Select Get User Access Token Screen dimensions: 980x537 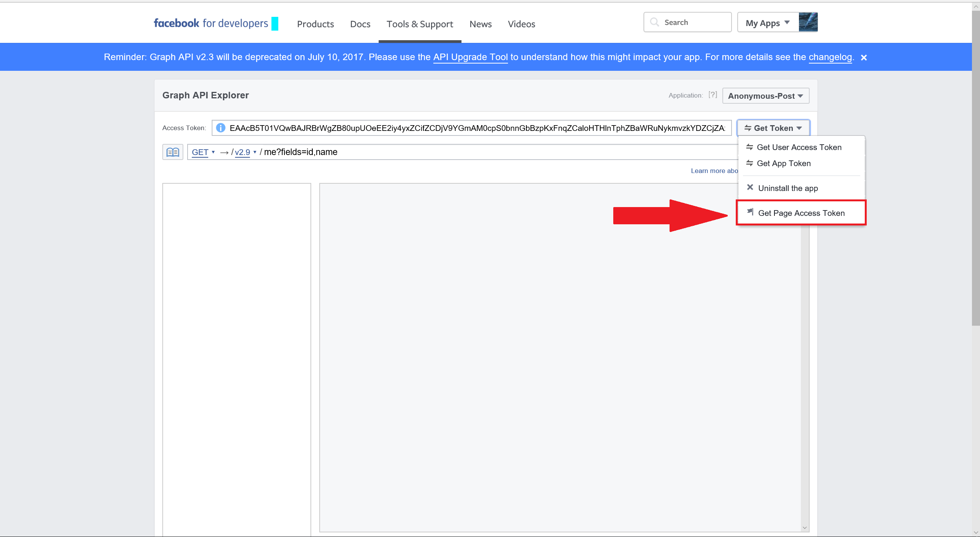tap(799, 147)
